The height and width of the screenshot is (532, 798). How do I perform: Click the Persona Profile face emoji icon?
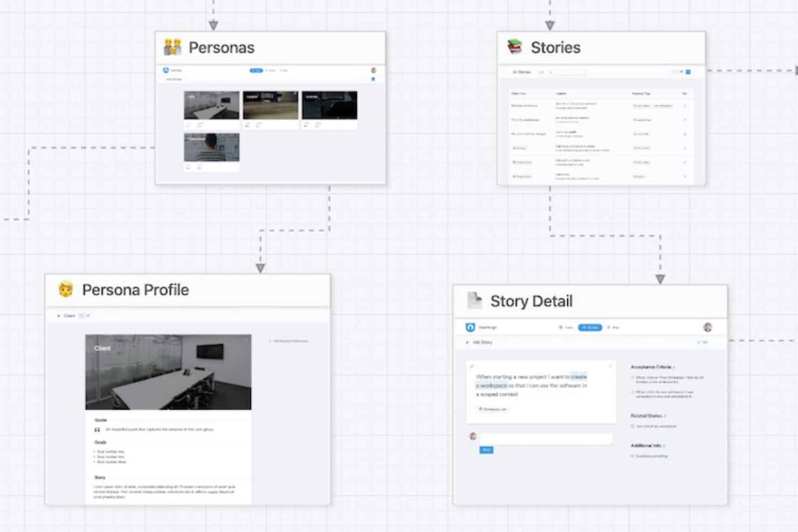tap(66, 289)
